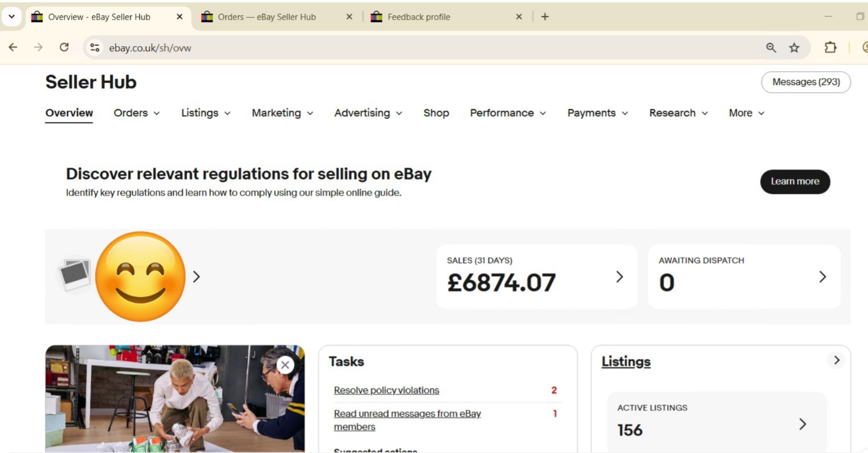Expand the Marketing dropdown menu
The image size is (868, 453).
[283, 113]
